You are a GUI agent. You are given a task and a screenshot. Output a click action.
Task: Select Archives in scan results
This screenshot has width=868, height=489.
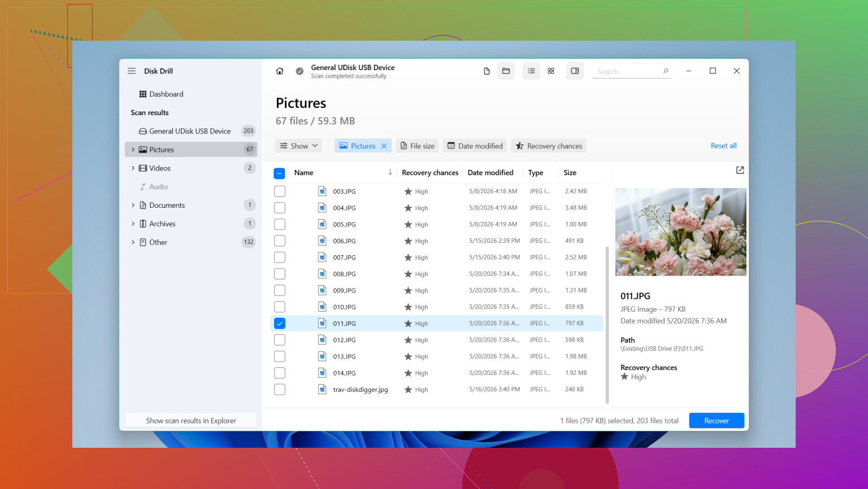(191, 224)
